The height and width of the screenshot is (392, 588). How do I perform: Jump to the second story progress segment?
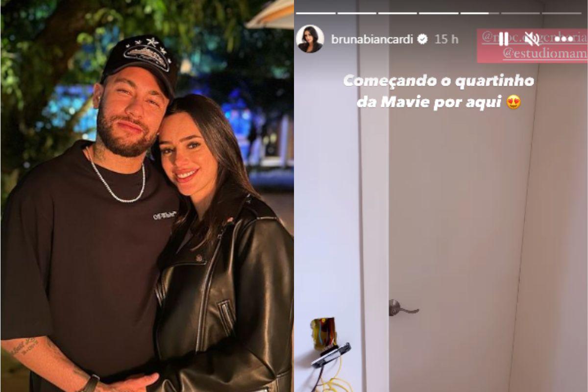click(x=357, y=13)
